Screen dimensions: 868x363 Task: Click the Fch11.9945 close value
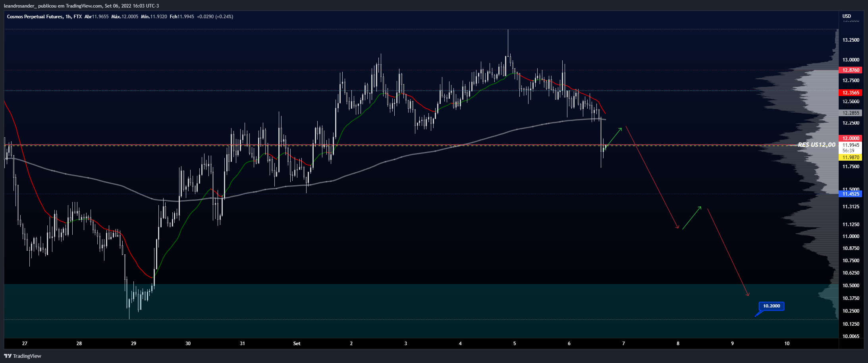pos(181,17)
